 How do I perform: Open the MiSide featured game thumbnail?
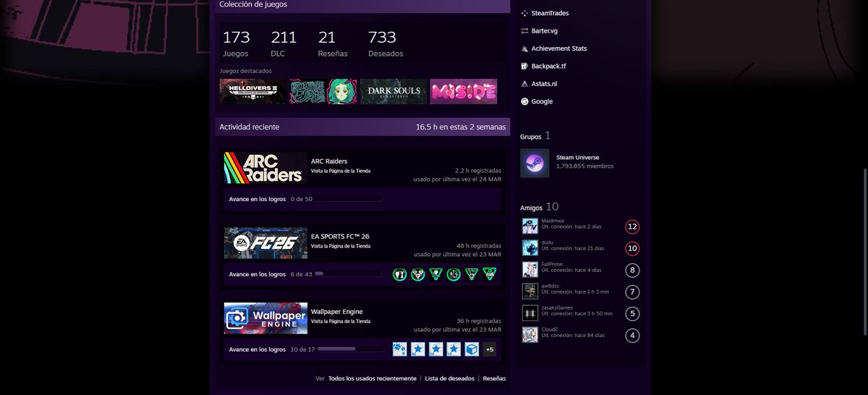click(x=464, y=92)
